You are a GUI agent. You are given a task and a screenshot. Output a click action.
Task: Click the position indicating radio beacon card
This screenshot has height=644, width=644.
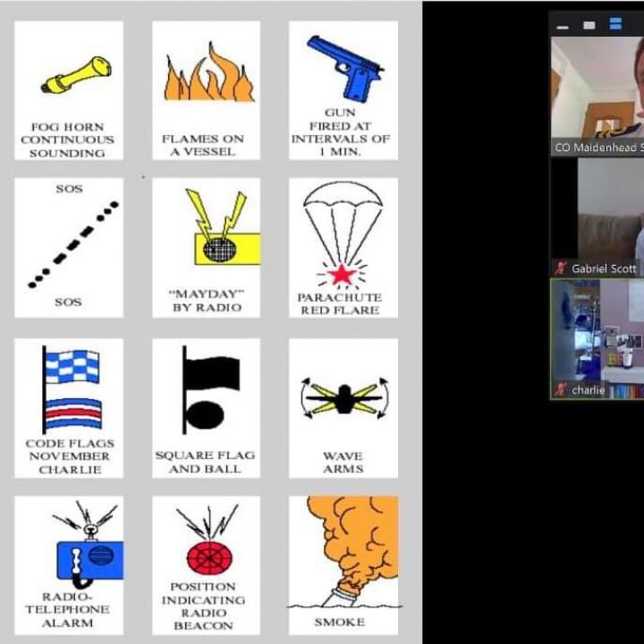tap(206, 565)
